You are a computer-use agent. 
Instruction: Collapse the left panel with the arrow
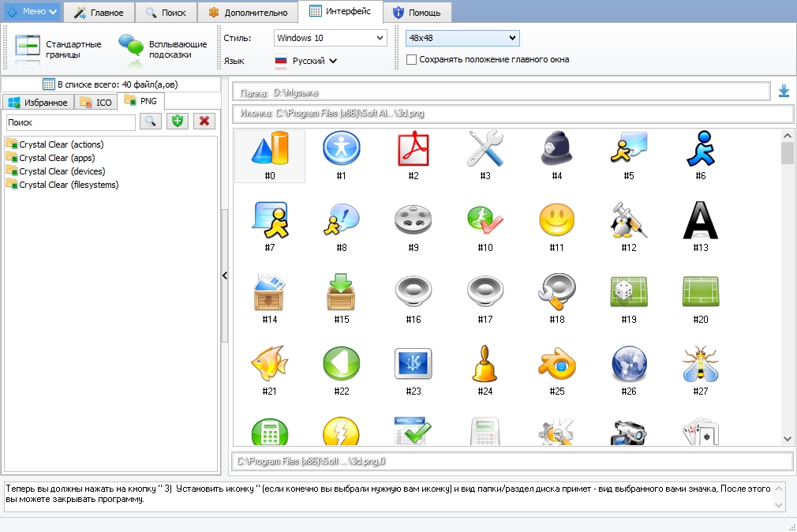tap(225, 275)
